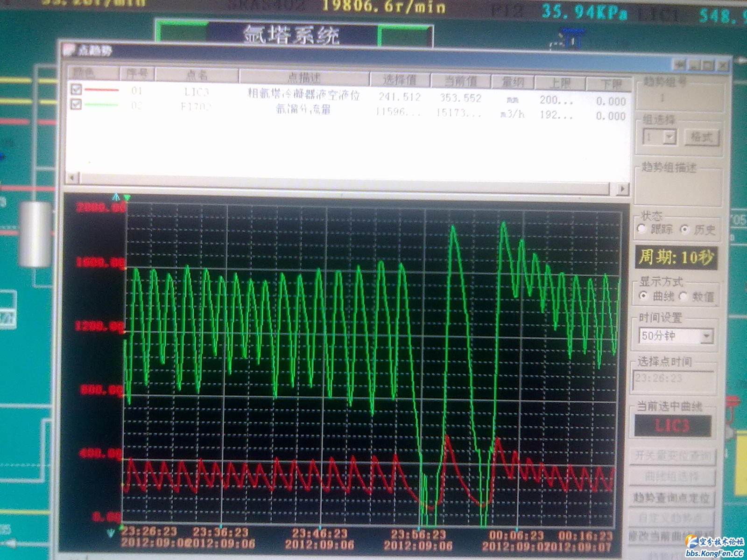
Task: Click the 格式 (format) button
Action: tap(702, 137)
